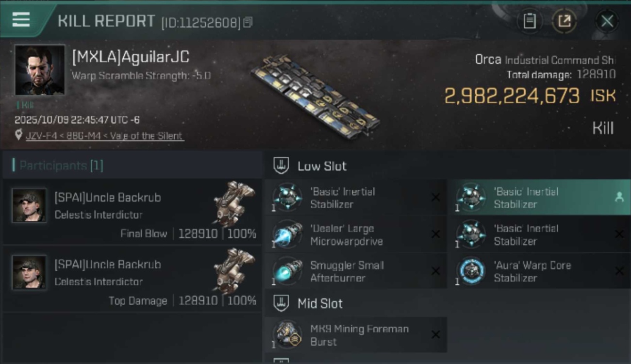View AguilarJC pilot portrait
This screenshot has height=364, width=631.
40,70
